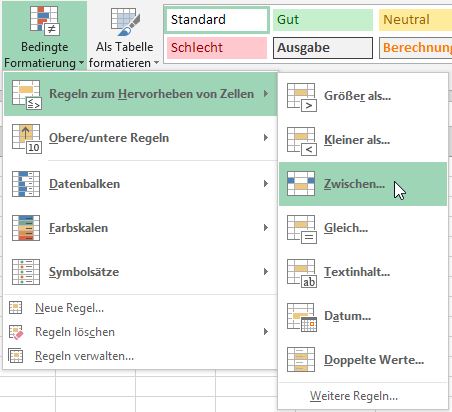Apply the Gut green cell style
Image resolution: width=452 pixels, height=412 pixels.
(322, 20)
